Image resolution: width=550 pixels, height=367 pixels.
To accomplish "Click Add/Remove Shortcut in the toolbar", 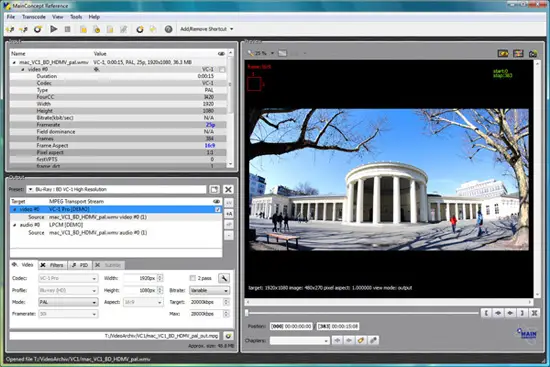I will [207, 29].
